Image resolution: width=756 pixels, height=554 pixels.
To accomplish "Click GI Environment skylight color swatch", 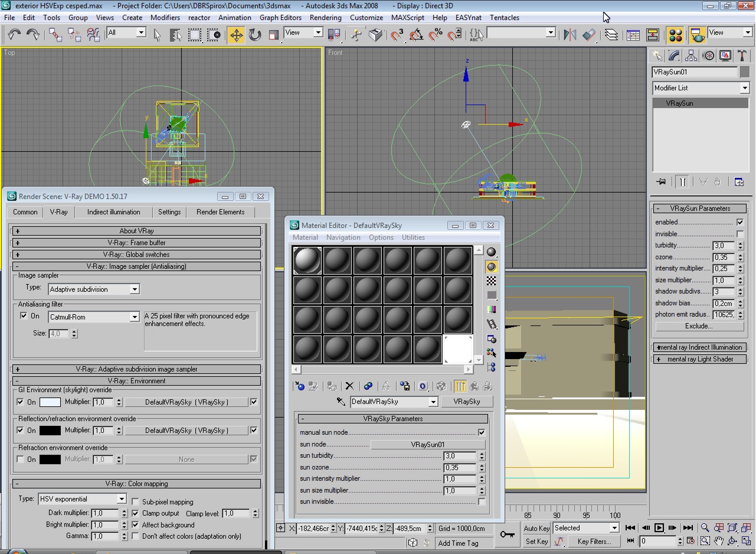I will tap(50, 402).
